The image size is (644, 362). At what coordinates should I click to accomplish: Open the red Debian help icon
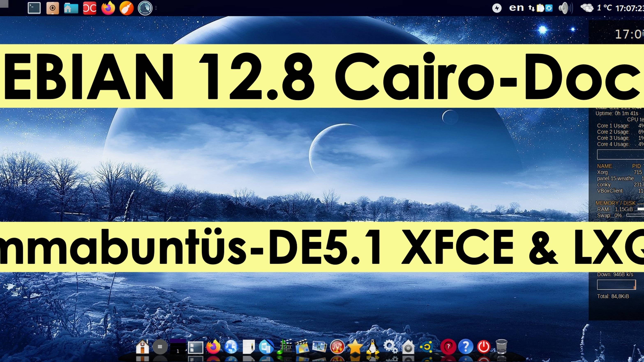click(448, 347)
